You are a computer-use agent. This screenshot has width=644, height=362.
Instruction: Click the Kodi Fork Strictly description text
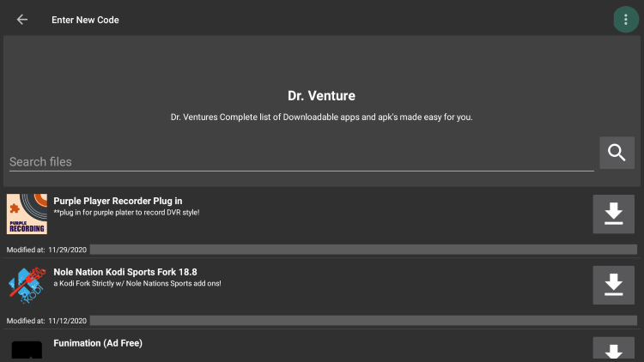(x=137, y=283)
